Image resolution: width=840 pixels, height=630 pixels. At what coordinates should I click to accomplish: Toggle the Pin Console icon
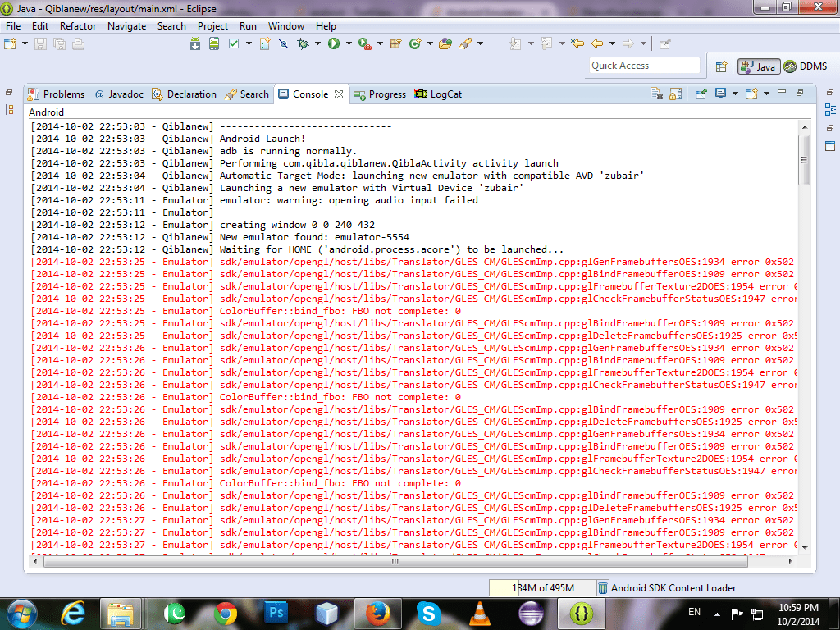pyautogui.click(x=701, y=94)
